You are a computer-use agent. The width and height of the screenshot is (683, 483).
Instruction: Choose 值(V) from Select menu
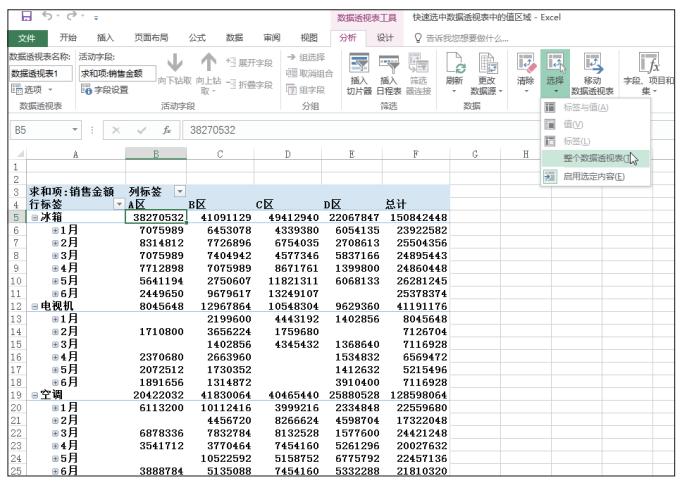(x=595, y=125)
